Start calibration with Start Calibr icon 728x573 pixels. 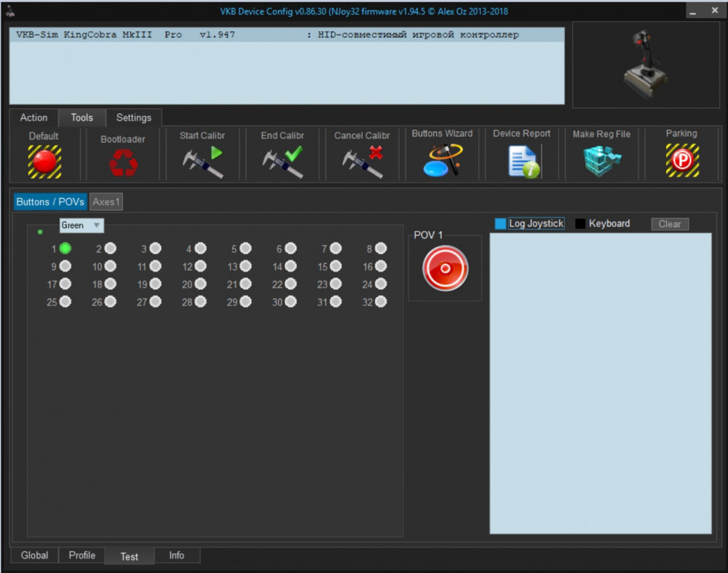[x=203, y=162]
